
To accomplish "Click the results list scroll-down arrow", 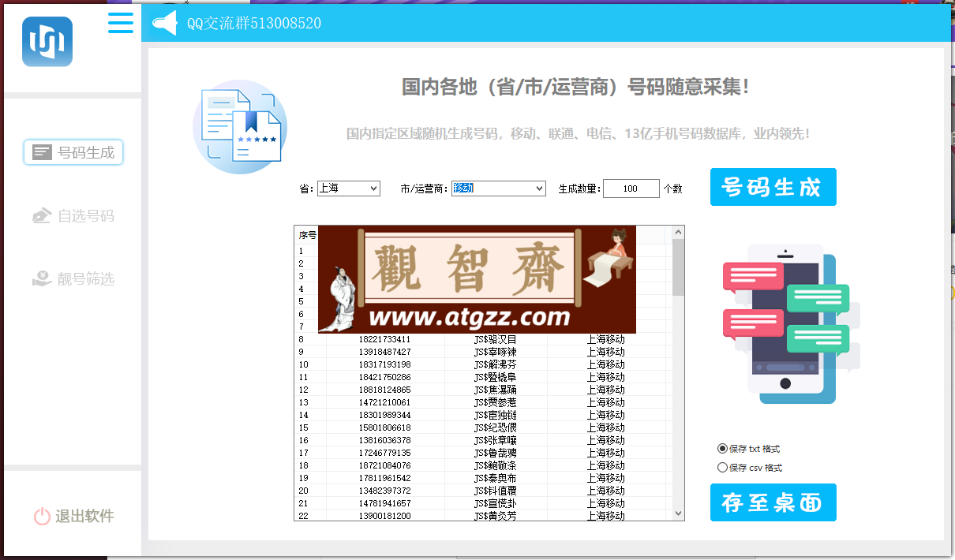I will 677,513.
